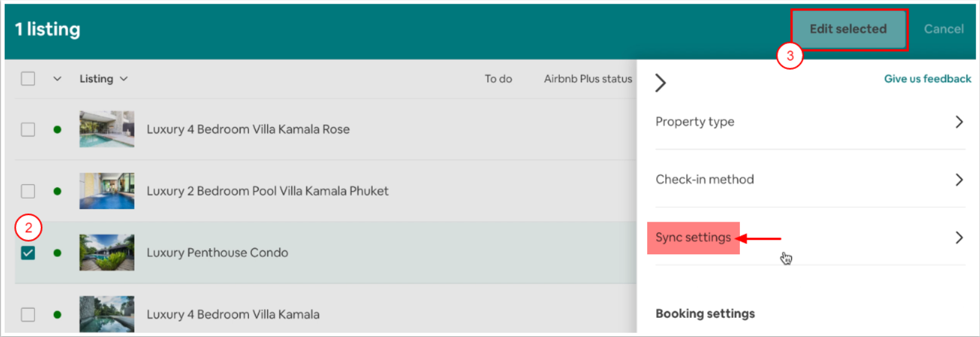Open Sync settings
The height and width of the screenshot is (337, 980).
pyautogui.click(x=693, y=237)
